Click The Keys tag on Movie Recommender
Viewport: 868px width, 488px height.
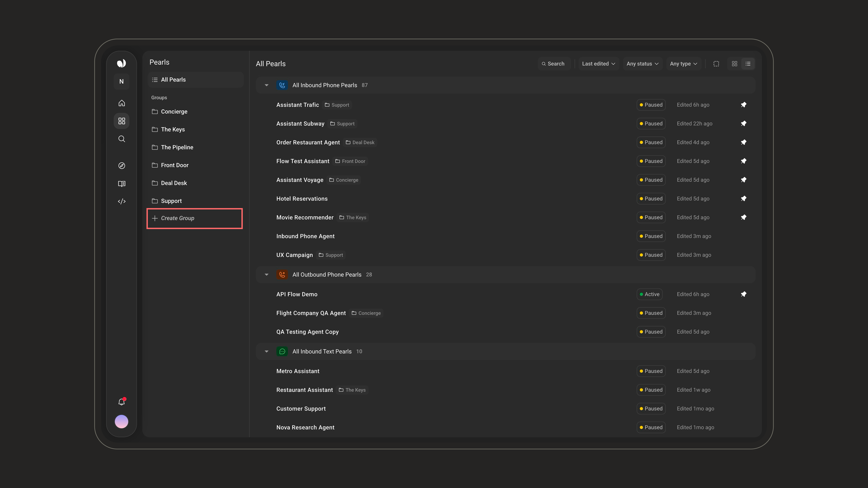(353, 218)
